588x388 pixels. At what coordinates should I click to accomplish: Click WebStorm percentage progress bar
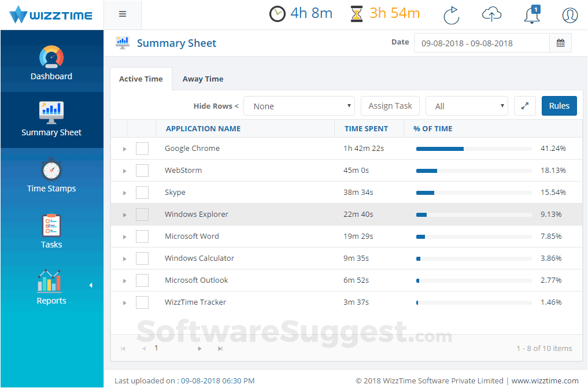[x=474, y=171]
